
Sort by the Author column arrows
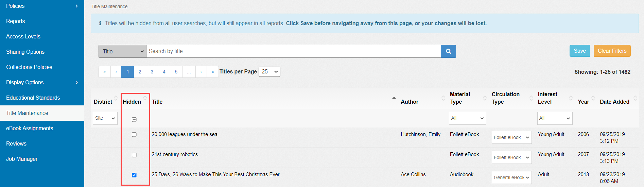click(443, 98)
